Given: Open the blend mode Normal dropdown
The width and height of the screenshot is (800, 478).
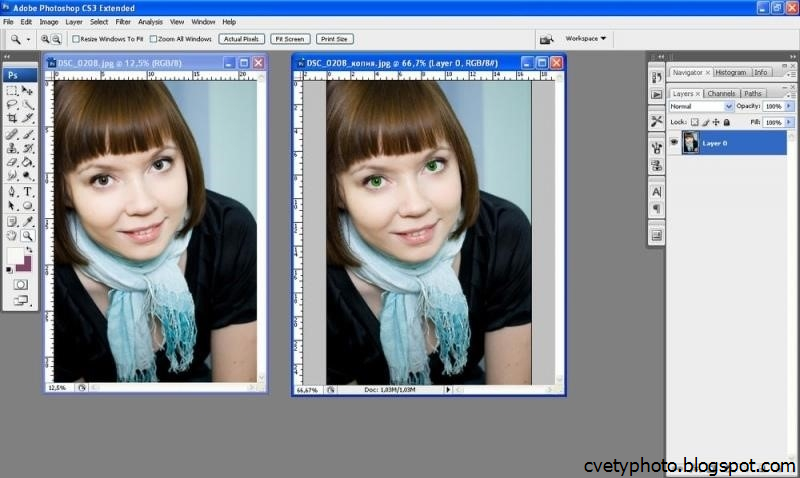Looking at the screenshot, I should (x=701, y=106).
